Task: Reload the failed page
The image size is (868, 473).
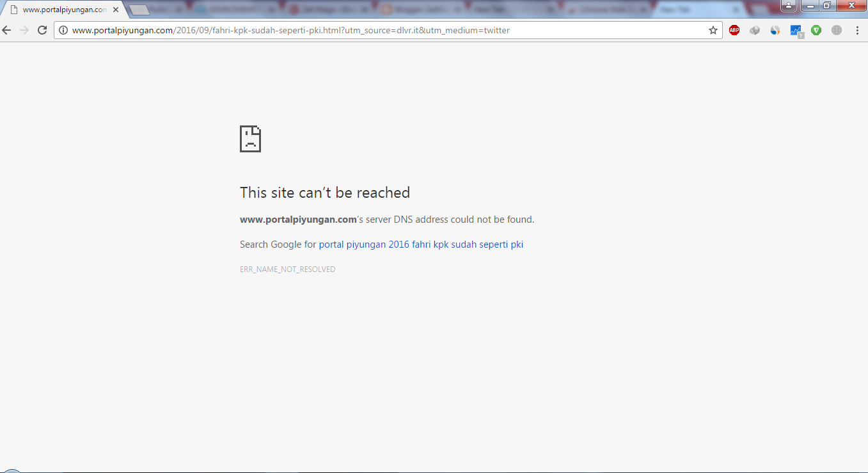Action: click(x=42, y=30)
